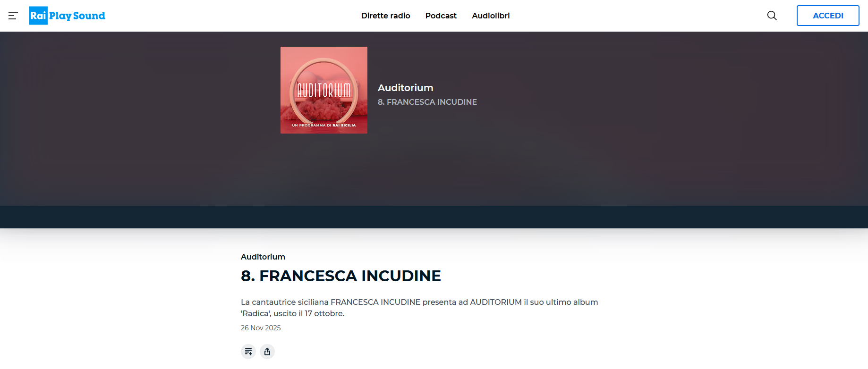
Task: Open Auditorium program link above heading
Action: [x=263, y=257]
